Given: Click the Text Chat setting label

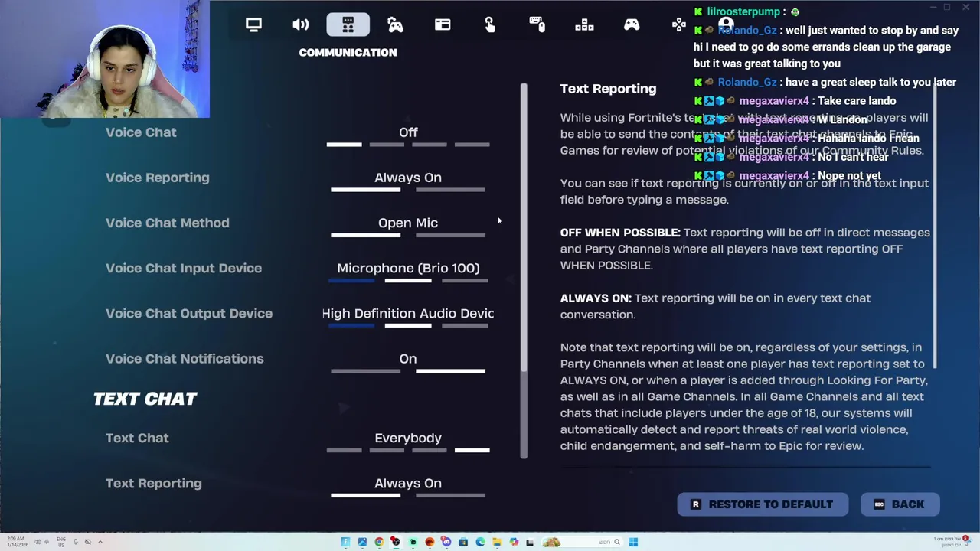Looking at the screenshot, I should 137,438.
